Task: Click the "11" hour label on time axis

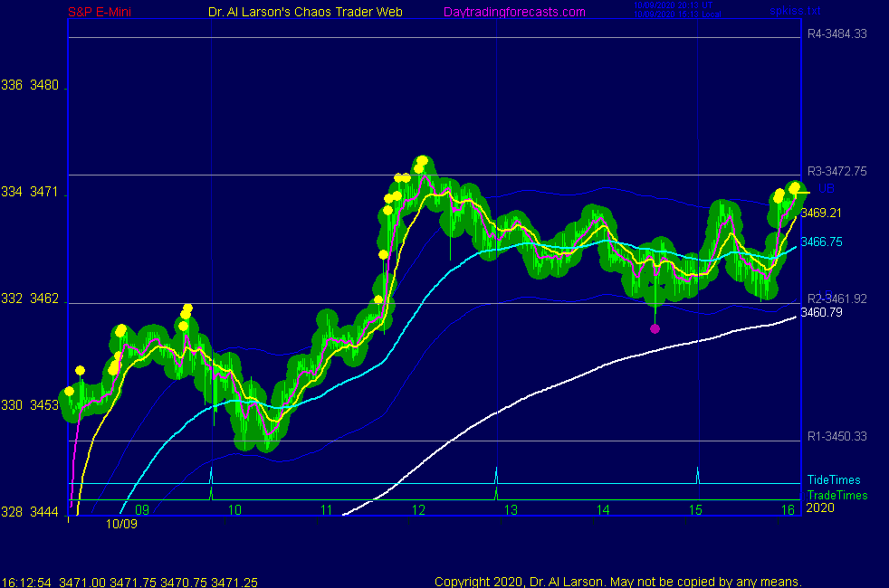Action: point(327,510)
